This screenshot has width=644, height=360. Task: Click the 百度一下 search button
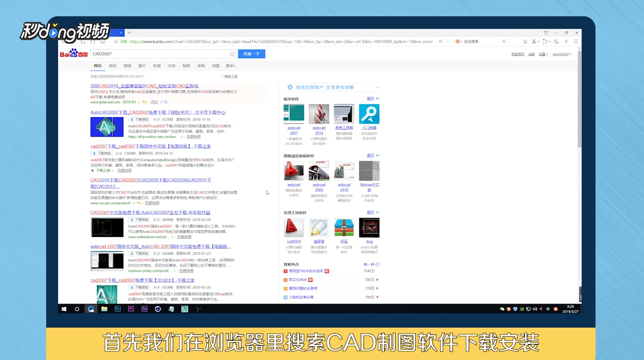coord(251,54)
